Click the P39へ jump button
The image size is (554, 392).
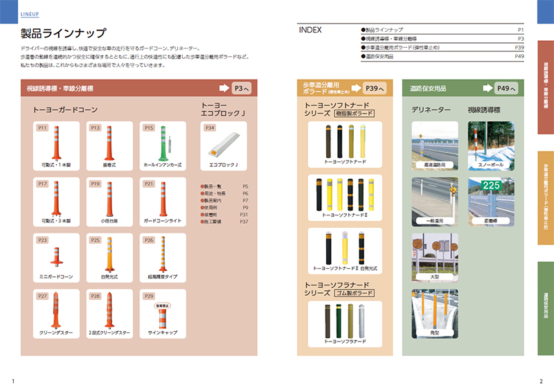pyautogui.click(x=374, y=89)
